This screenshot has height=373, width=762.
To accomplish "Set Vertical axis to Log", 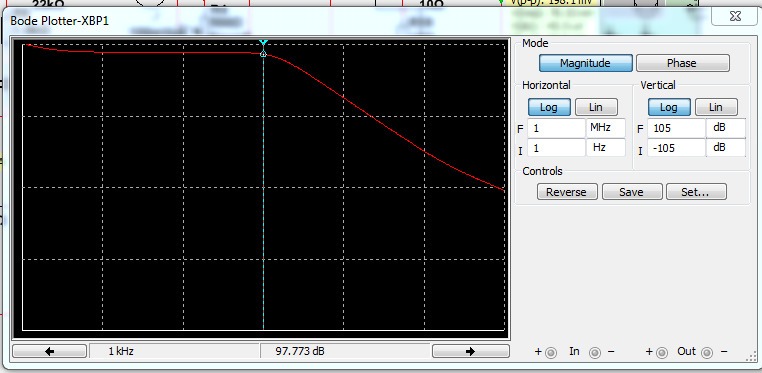I will tap(669, 107).
